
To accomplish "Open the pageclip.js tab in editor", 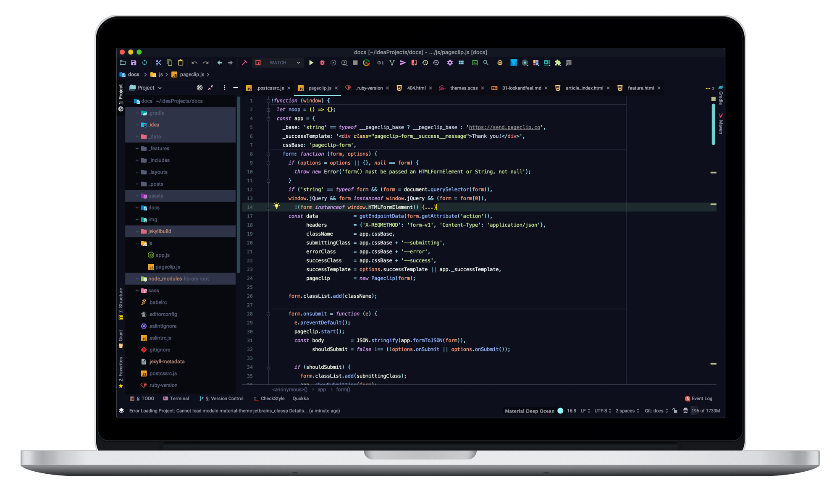I will [319, 88].
